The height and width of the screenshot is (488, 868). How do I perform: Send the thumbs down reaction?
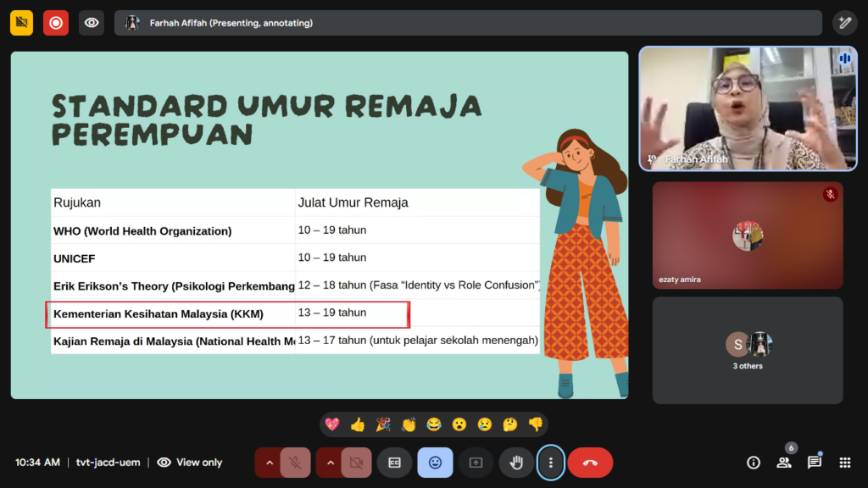[x=536, y=424]
